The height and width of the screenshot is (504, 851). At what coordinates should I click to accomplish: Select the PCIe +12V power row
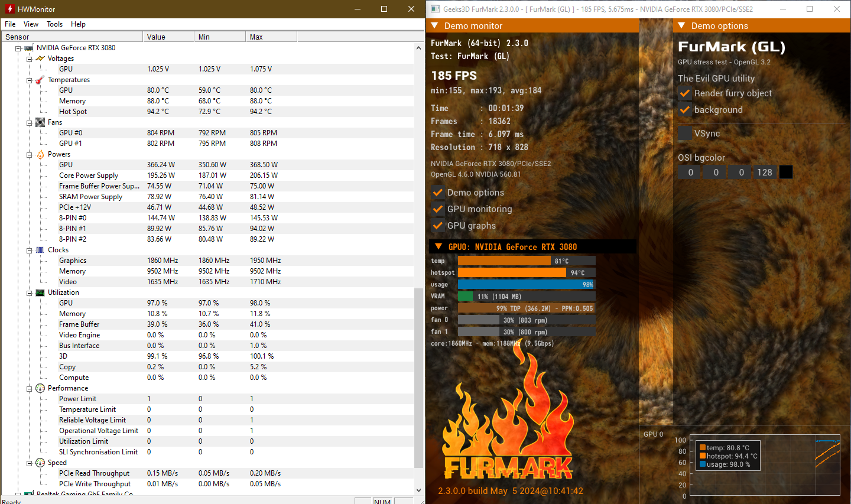(x=207, y=207)
